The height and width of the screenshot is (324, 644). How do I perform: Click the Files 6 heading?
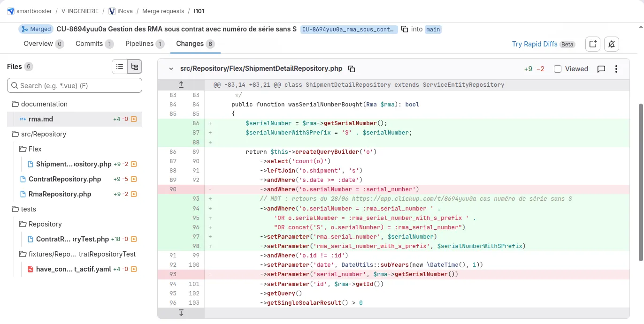pyautogui.click(x=20, y=67)
